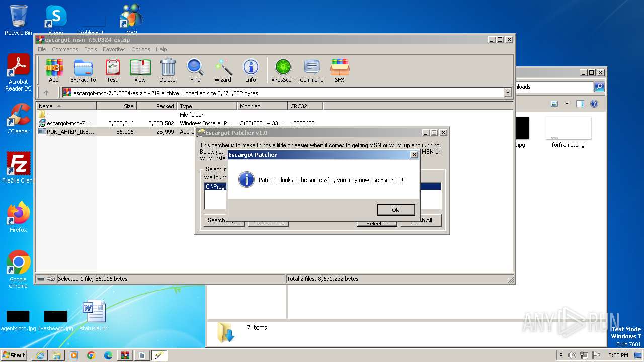Image resolution: width=644 pixels, height=362 pixels.
Task: Select the FileZilla Client desktop icon
Action: (18, 167)
